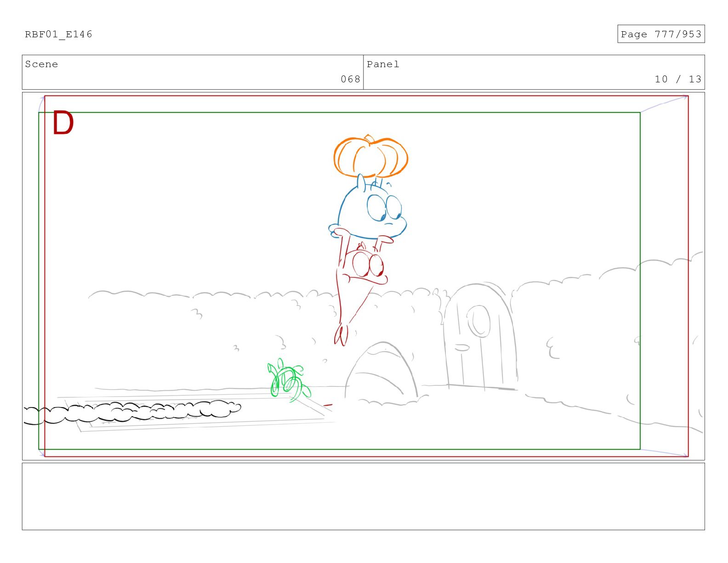Click the orange pumpkin drawing
The height and width of the screenshot is (563, 728).
370,156
